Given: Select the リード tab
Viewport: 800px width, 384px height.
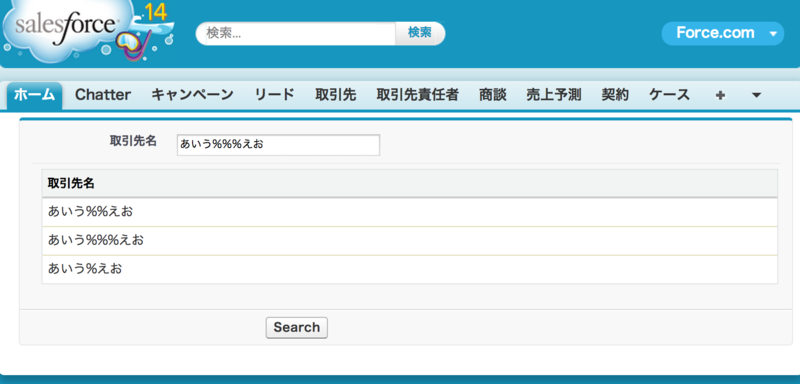Looking at the screenshot, I should coord(274,95).
